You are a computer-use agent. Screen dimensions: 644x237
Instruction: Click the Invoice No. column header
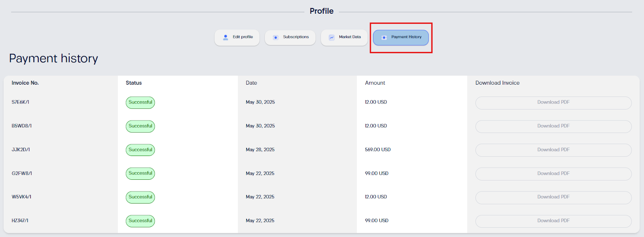coord(25,83)
